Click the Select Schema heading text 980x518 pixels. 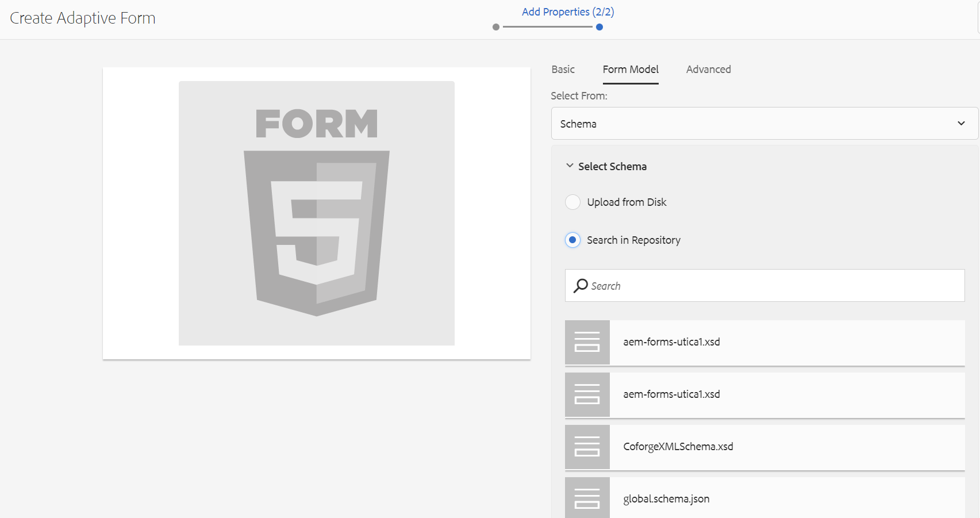click(x=612, y=166)
